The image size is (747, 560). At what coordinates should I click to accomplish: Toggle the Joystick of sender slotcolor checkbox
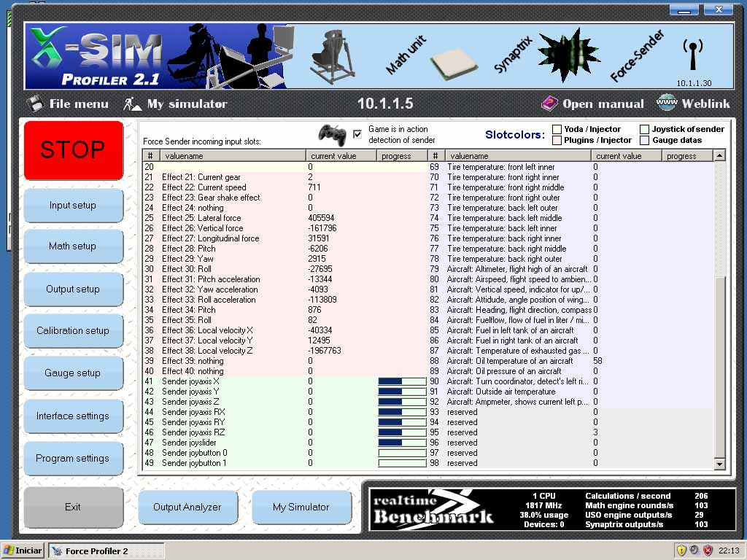click(x=645, y=129)
